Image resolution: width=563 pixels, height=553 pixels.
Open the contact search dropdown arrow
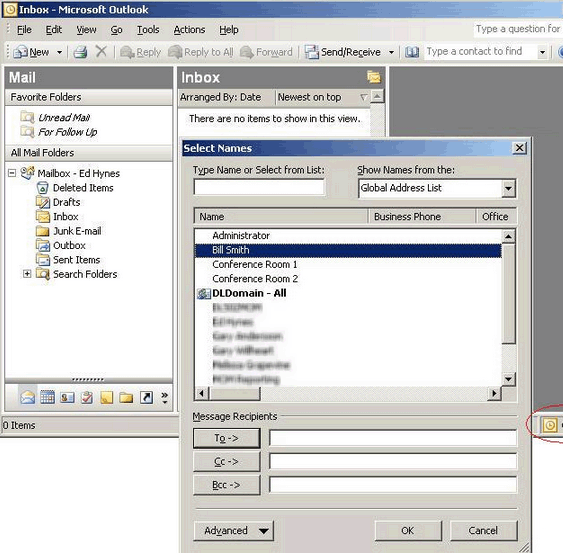[x=542, y=52]
